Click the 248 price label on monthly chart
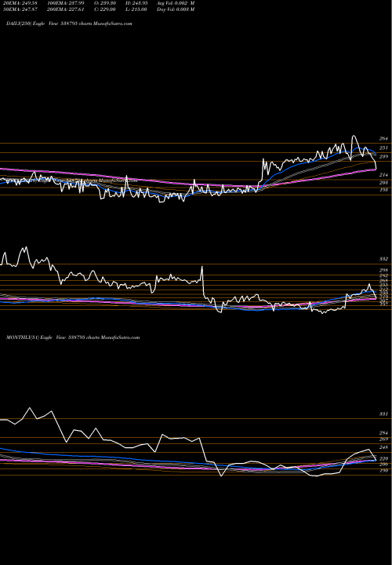Viewport: 392px width, 565px height. (383, 447)
